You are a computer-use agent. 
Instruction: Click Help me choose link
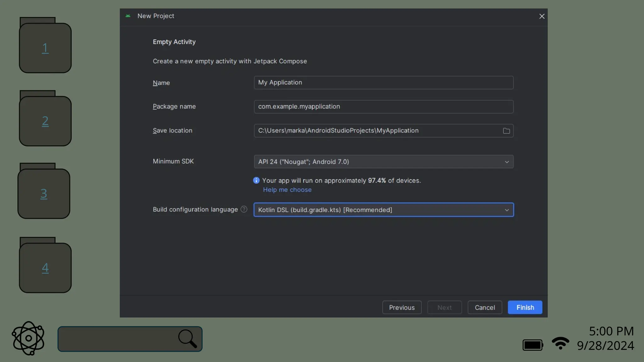287,190
